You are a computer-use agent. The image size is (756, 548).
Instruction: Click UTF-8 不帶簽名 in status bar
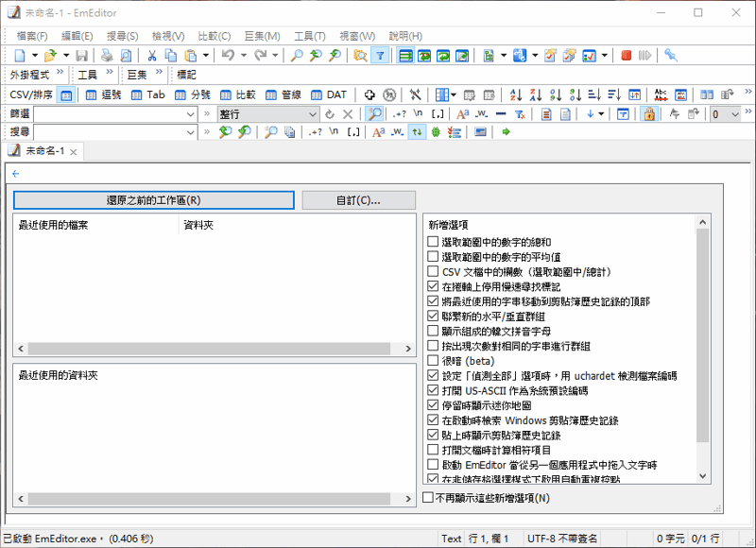(x=562, y=539)
